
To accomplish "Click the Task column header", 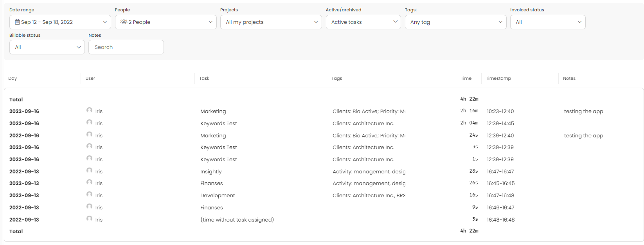I will 204,78.
